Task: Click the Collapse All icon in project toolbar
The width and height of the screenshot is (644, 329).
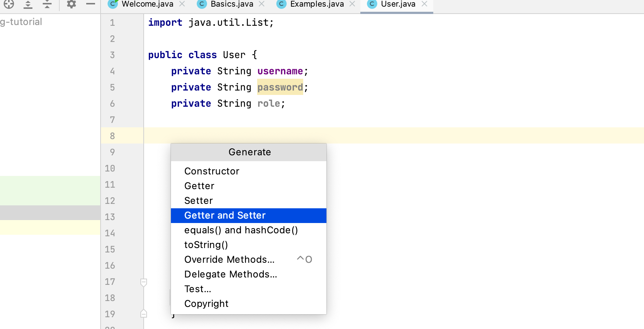Action: (47, 4)
